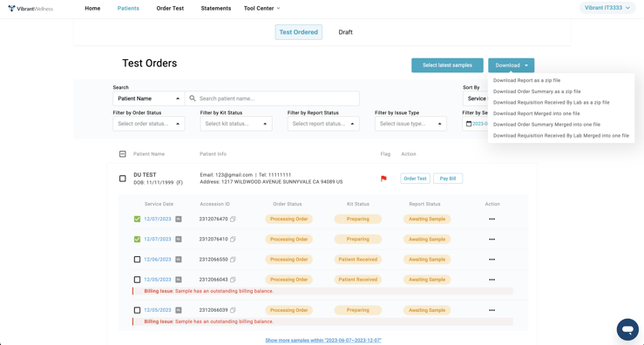Open three-dot actions for order 2312066039
This screenshot has width=644, height=345.
pyautogui.click(x=492, y=310)
